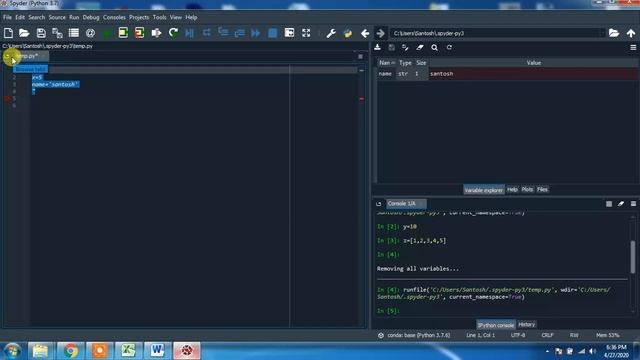Go back to previous cursor position
Screen dimensions: 640x360
(x=365, y=33)
